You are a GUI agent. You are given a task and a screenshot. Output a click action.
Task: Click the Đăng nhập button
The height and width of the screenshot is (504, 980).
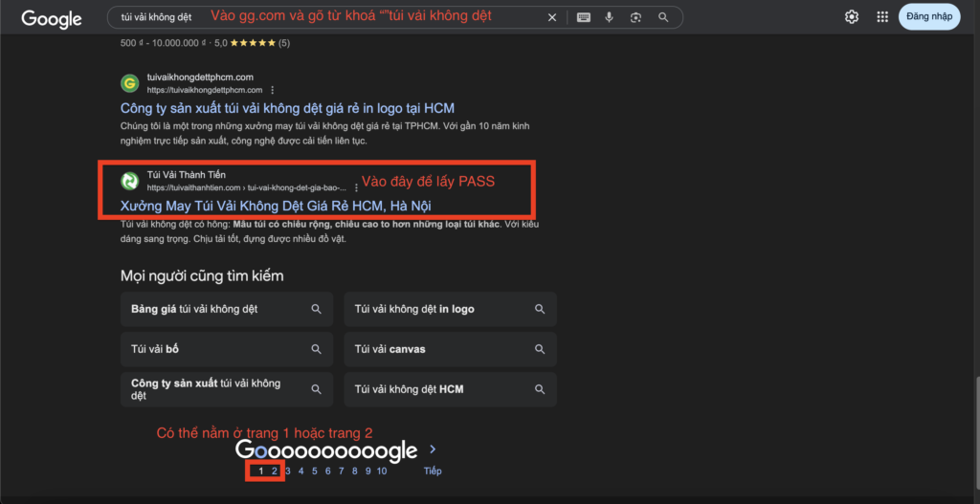coord(929,17)
